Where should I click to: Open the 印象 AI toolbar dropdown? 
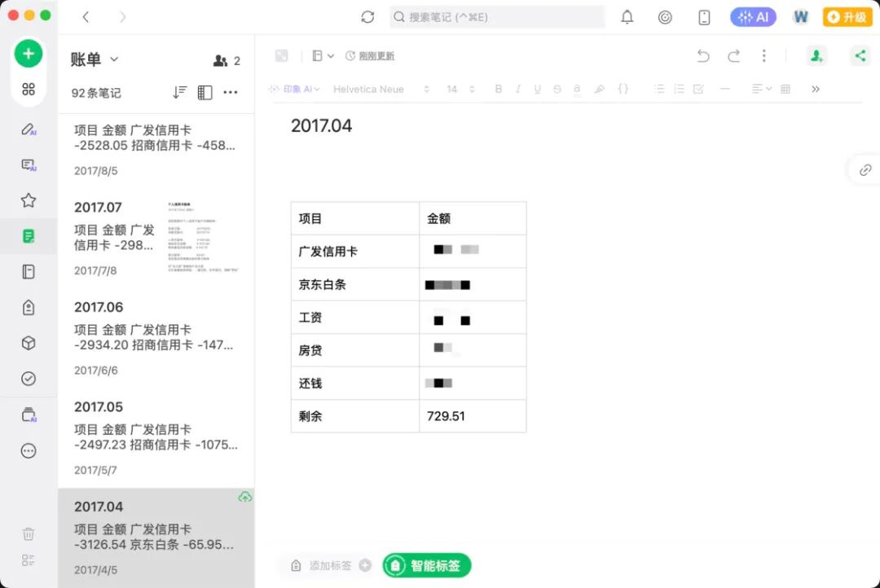pyautogui.click(x=294, y=90)
